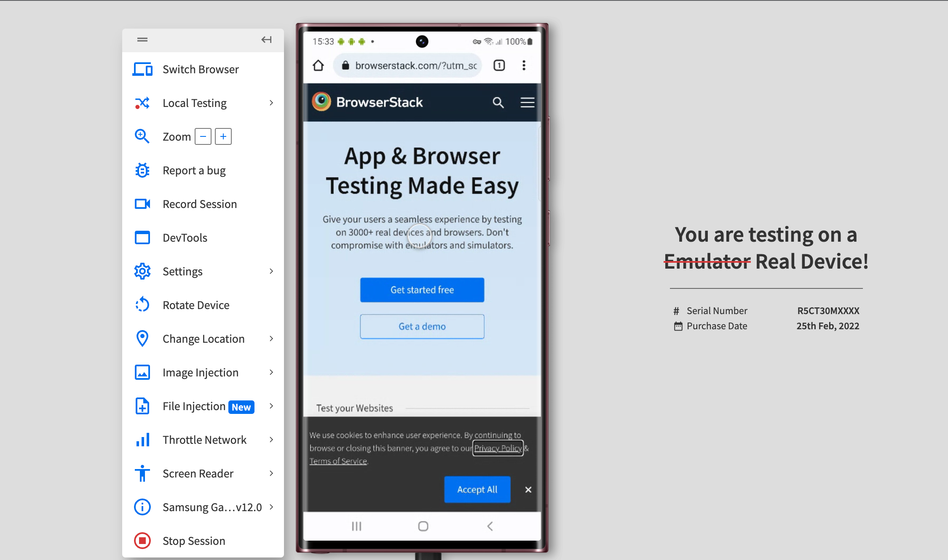This screenshot has height=560, width=948.
Task: Click the BrowserStack hamburger menu
Action: click(527, 101)
